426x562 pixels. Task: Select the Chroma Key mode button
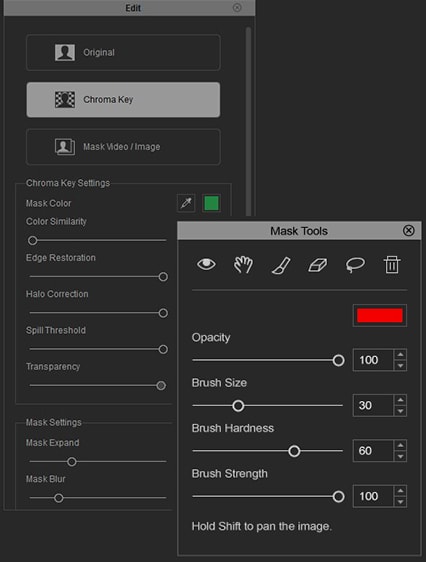coord(123,100)
